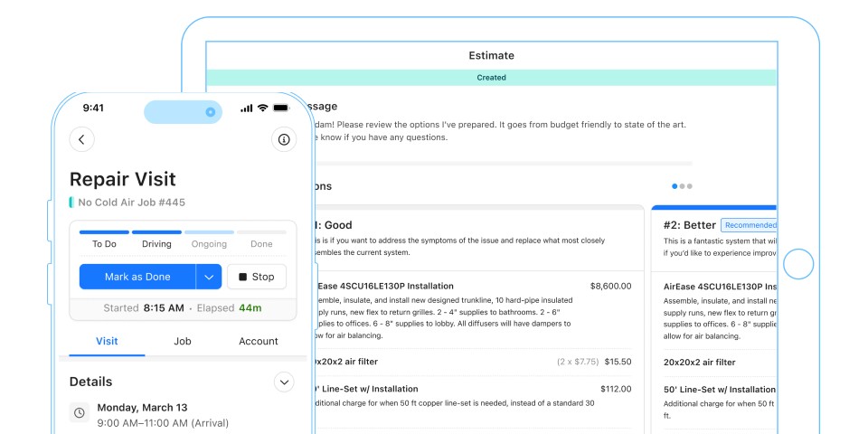Click the Estimate title on tablet

492,55
